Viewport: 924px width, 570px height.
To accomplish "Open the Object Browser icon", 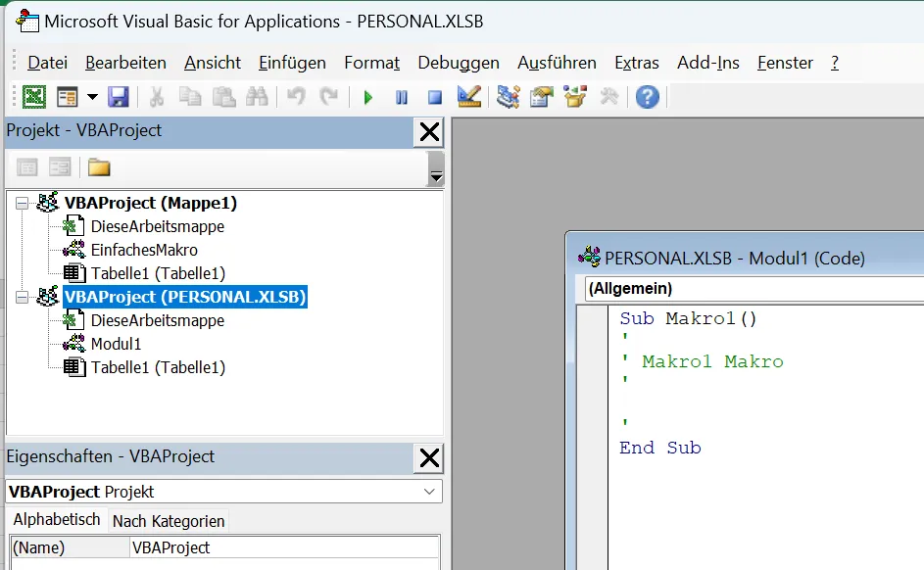I will [x=575, y=97].
